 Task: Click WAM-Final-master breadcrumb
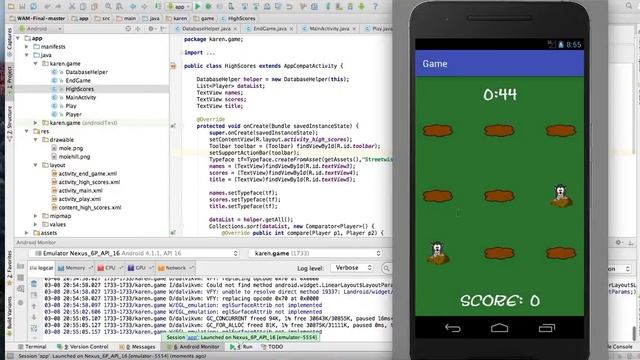coord(38,18)
